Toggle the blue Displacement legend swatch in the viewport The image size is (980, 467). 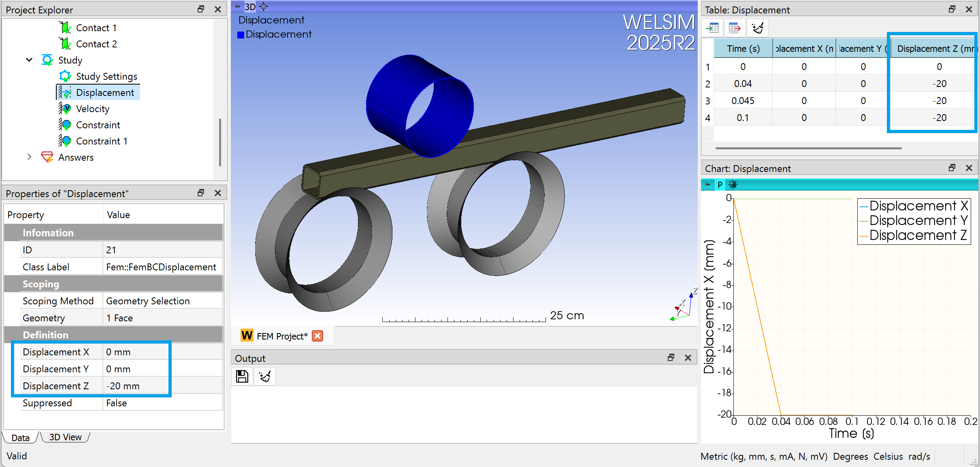[241, 34]
